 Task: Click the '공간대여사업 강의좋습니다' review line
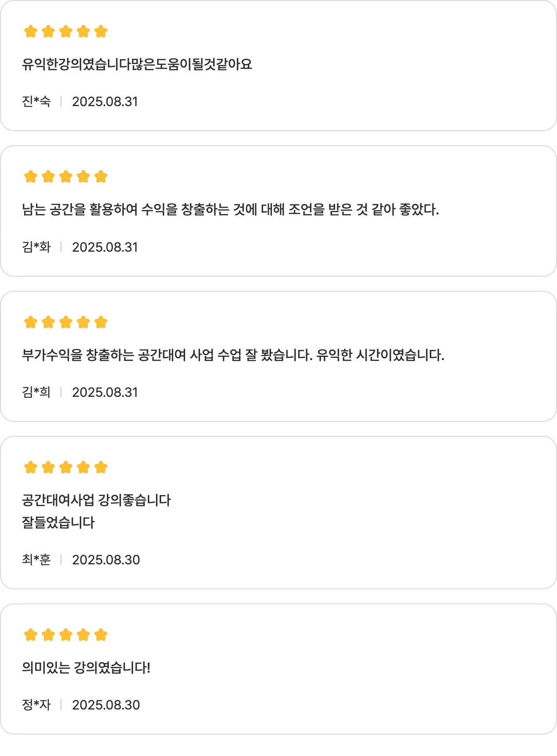96,500
